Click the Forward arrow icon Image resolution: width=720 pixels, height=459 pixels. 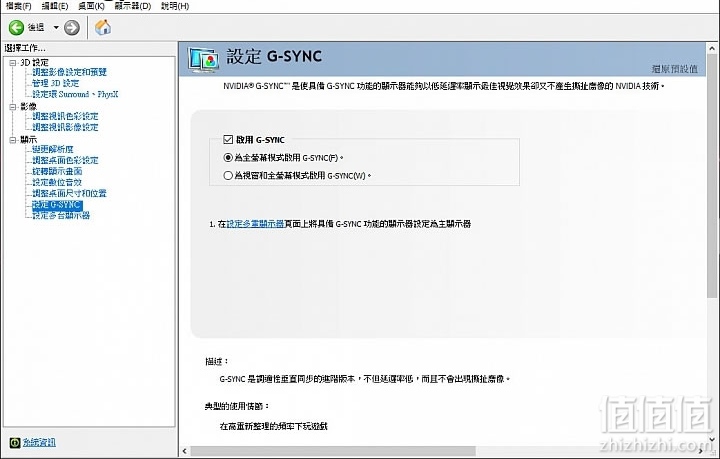pos(72,28)
